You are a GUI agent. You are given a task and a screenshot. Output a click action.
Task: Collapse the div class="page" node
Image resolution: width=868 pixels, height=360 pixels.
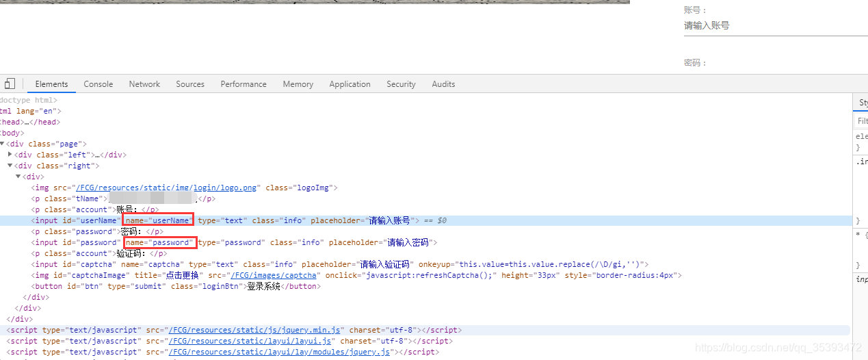(3, 144)
